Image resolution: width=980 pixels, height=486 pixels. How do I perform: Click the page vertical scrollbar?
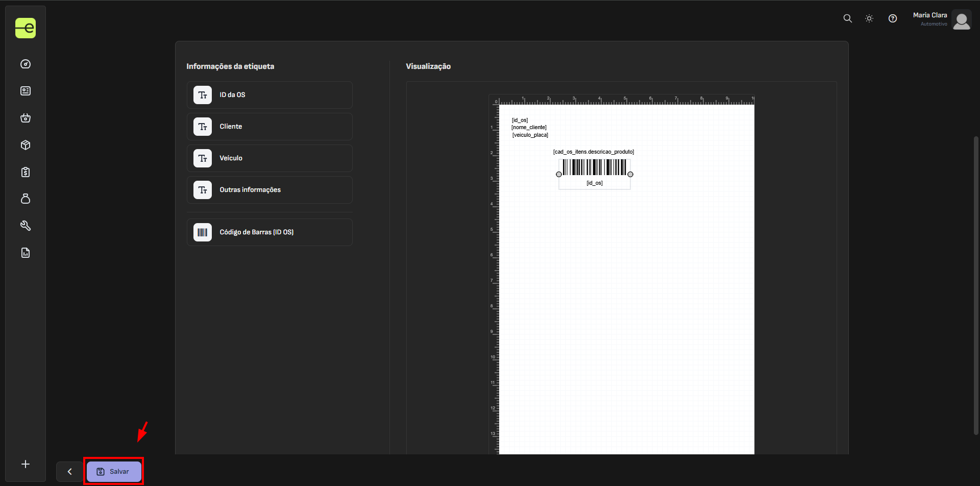tap(976, 286)
